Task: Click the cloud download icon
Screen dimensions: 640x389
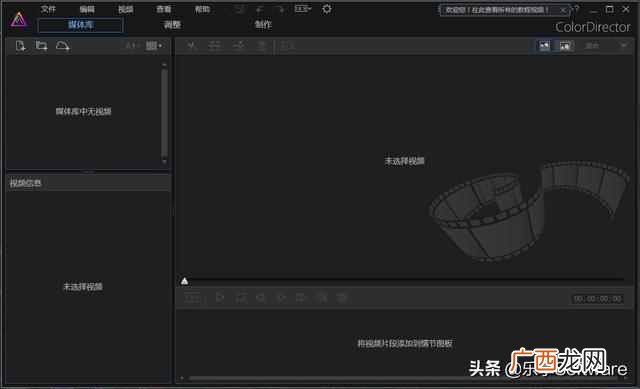Action: [x=62, y=46]
